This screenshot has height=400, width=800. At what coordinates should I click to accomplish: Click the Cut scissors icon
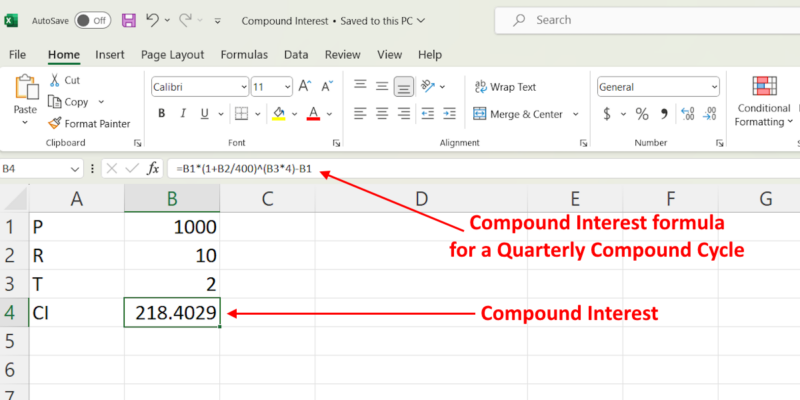[54, 80]
